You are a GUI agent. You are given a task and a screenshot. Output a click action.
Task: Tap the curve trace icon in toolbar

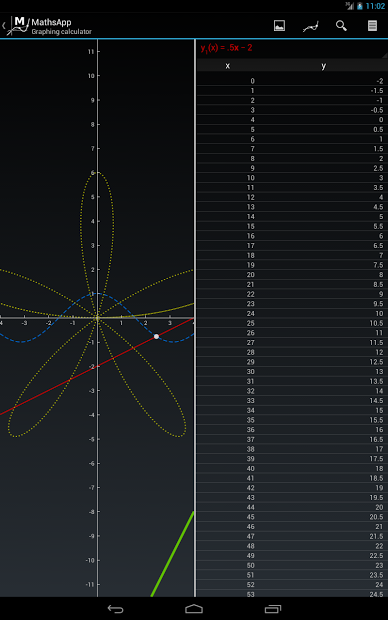tap(310, 26)
